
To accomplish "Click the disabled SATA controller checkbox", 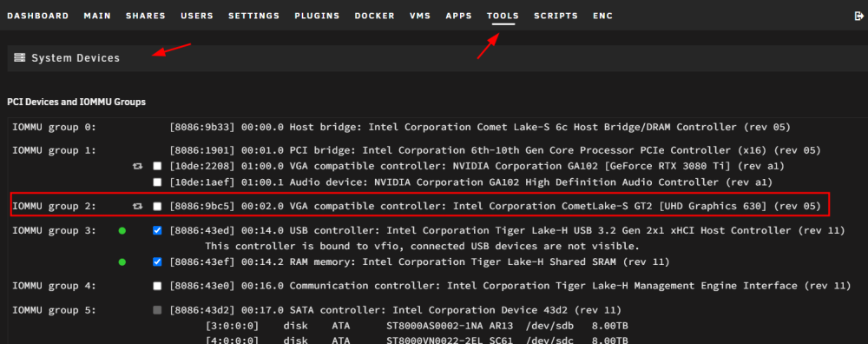I will 158,310.
